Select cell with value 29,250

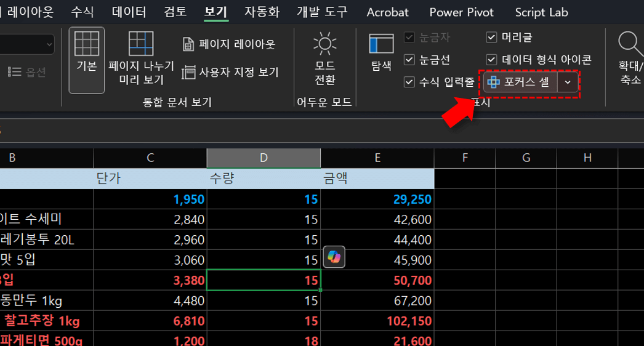(x=377, y=199)
